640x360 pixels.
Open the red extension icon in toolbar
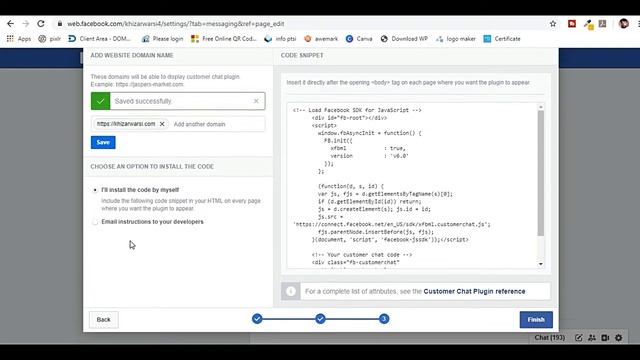tap(572, 24)
